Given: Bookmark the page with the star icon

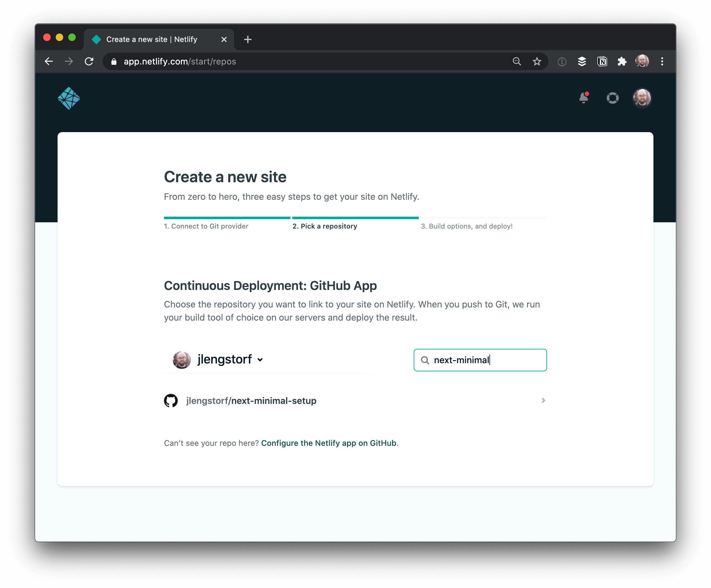Looking at the screenshot, I should coord(537,61).
